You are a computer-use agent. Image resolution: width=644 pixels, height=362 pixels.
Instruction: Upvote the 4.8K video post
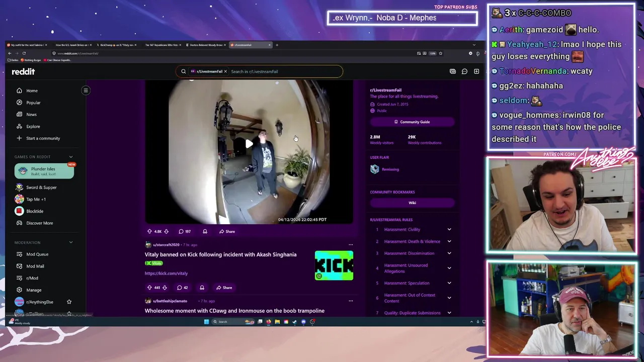pyautogui.click(x=149, y=231)
